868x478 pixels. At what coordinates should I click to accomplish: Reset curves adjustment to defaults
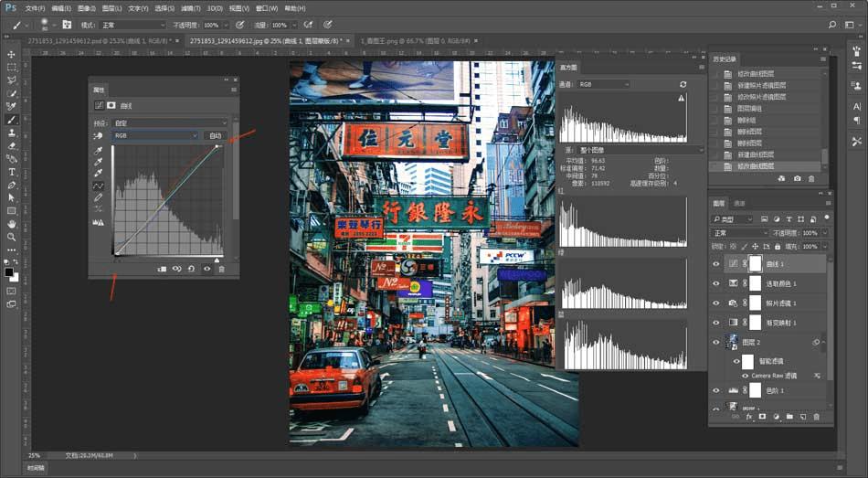pos(191,269)
